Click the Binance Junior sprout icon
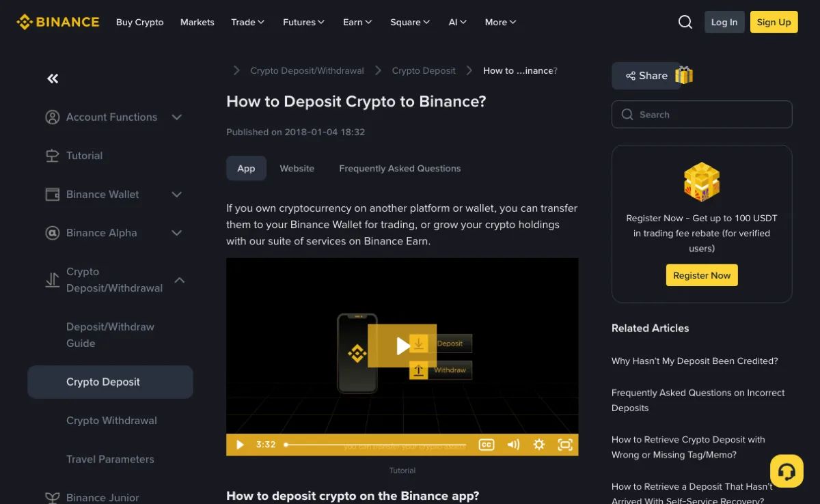 click(53, 498)
